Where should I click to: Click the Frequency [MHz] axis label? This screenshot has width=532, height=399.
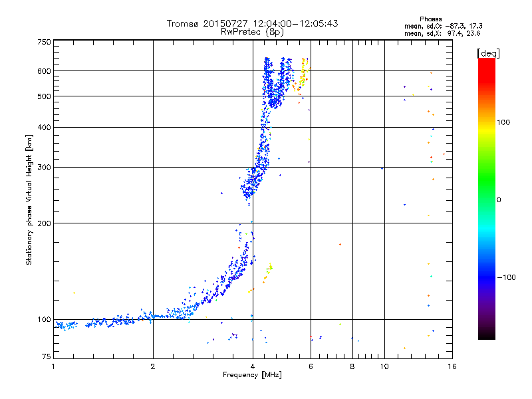[x=252, y=375]
